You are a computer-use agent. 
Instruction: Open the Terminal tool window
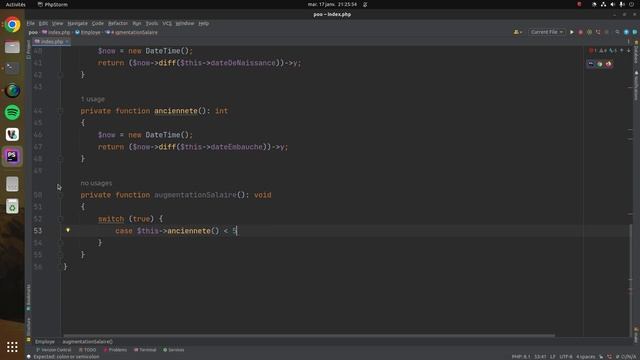click(x=145, y=350)
